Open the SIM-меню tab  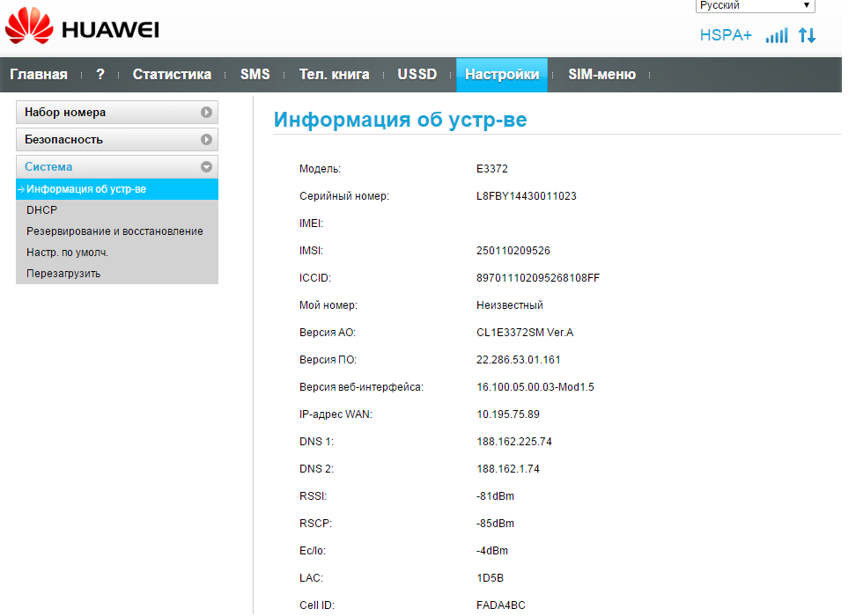click(x=601, y=74)
